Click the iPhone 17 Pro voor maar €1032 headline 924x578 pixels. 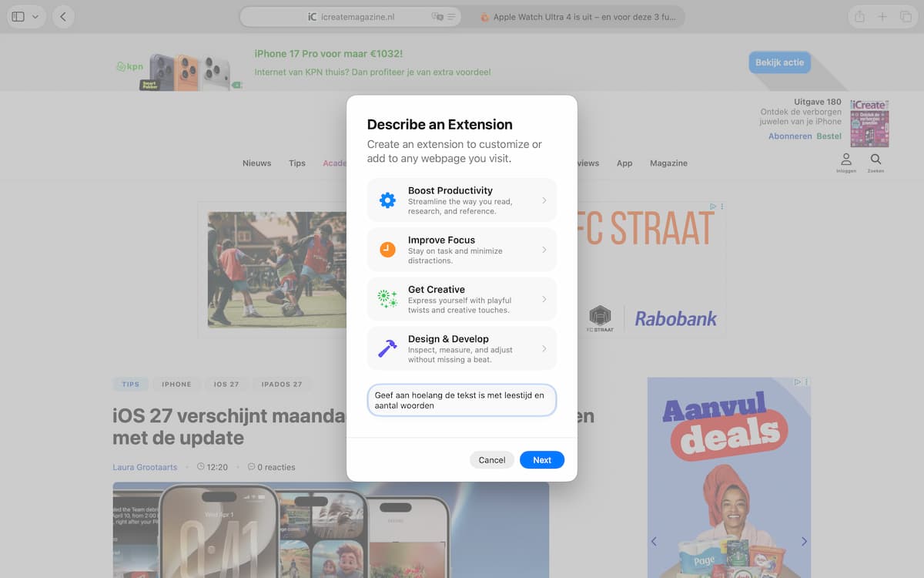[329, 54]
